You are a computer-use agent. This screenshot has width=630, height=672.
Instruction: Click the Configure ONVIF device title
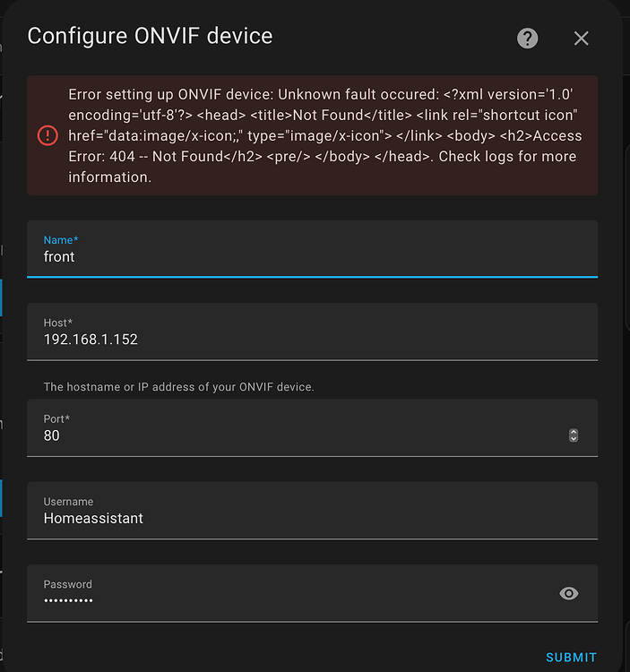tap(150, 36)
